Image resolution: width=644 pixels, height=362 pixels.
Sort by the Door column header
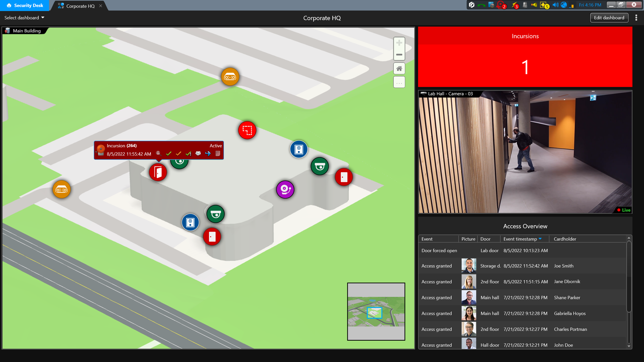pos(489,239)
